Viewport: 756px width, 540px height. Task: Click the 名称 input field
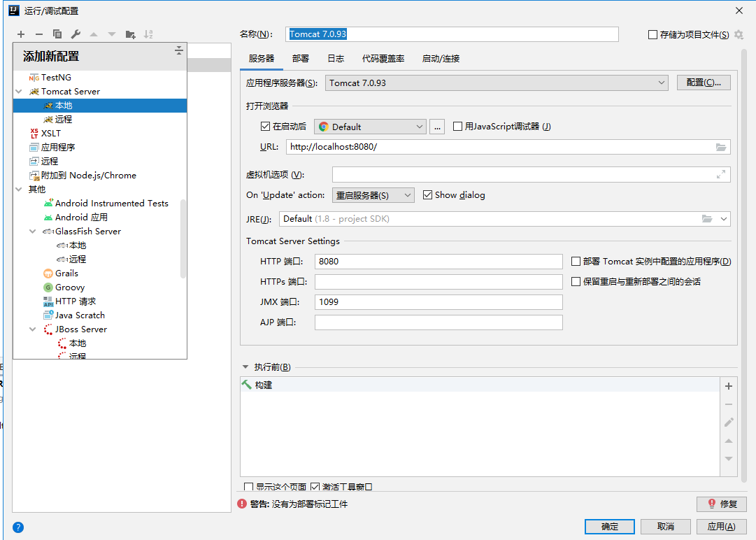452,34
